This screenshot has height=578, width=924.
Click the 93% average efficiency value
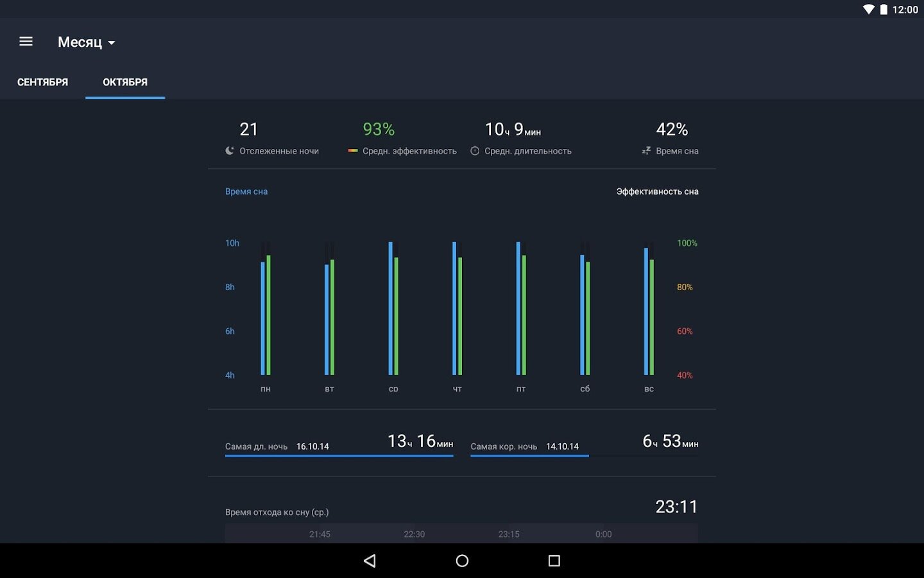coord(379,129)
